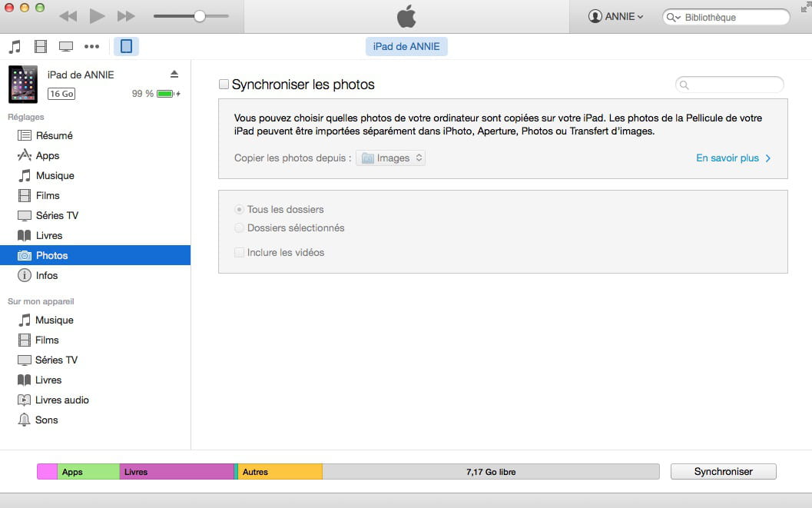The width and height of the screenshot is (812, 508).
Task: Click the Apps storage bar segment
Action: (x=88, y=472)
